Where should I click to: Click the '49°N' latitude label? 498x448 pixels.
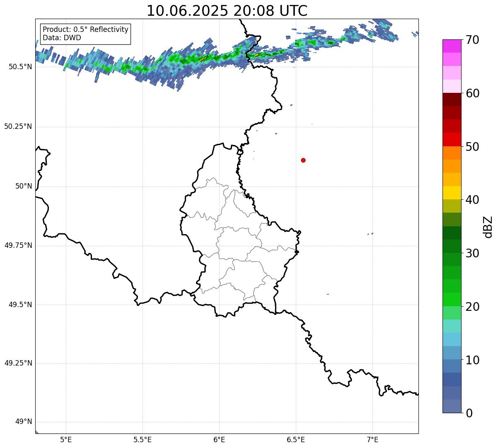(24, 421)
